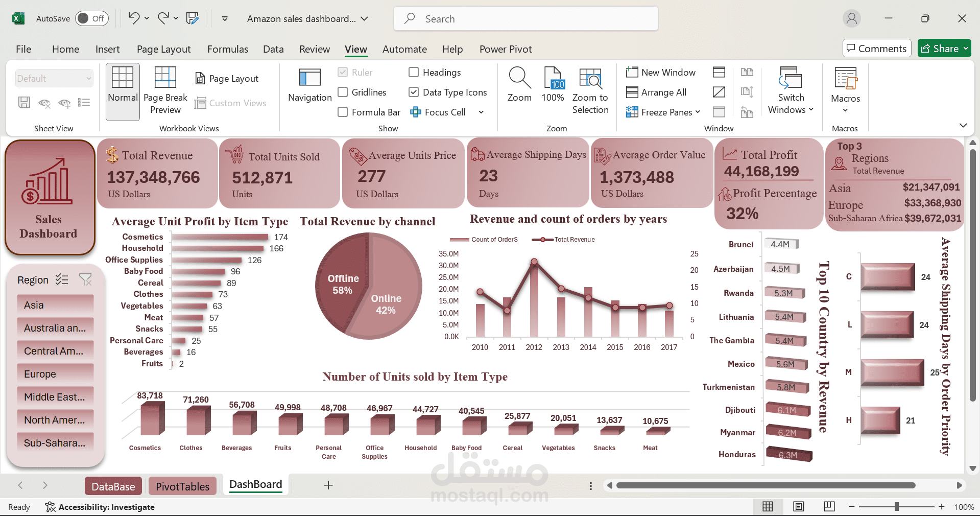Open the PivotTables sheet tab
980x516 pixels.
(183, 486)
